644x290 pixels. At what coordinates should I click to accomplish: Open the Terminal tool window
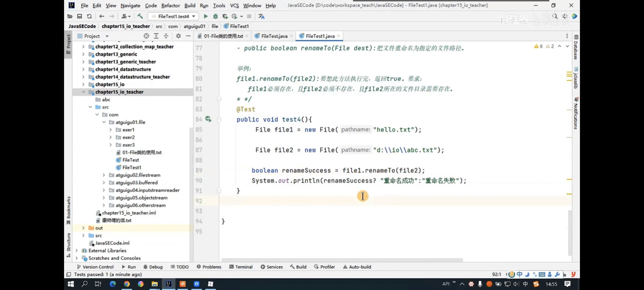pos(241,267)
